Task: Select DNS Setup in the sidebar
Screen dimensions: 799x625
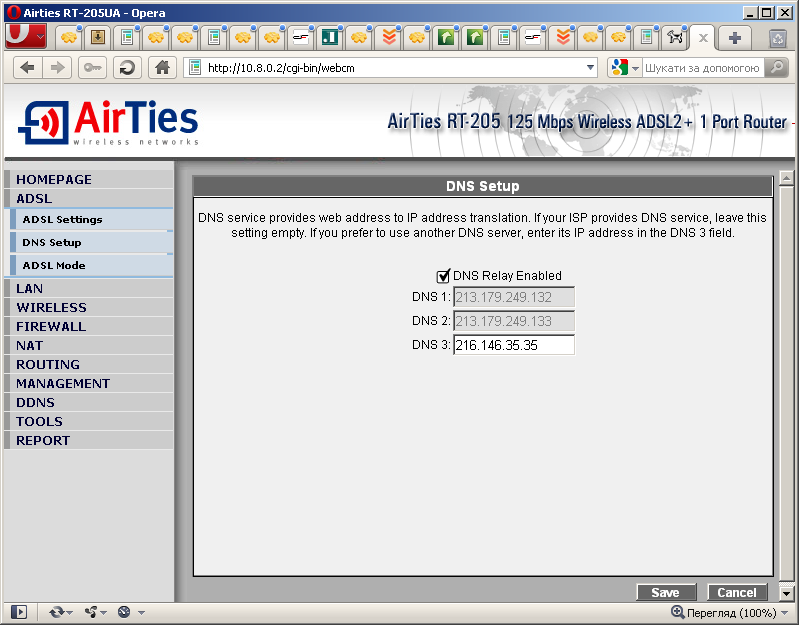Action: pos(91,242)
